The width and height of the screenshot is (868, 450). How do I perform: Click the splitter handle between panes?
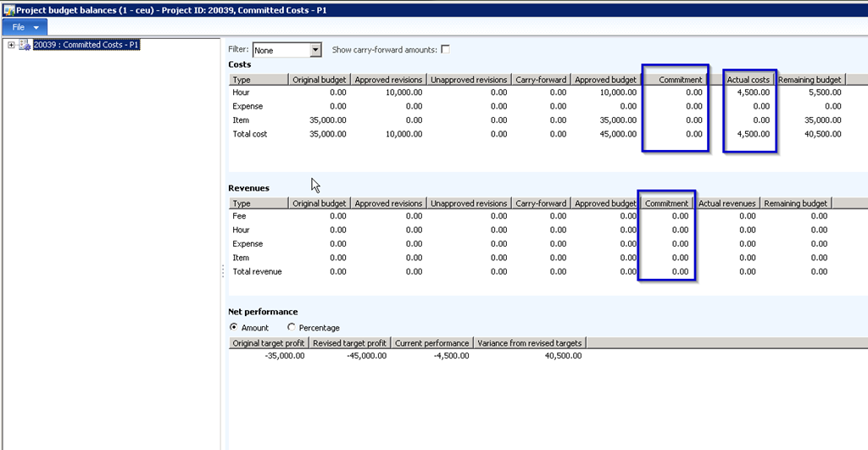tap(223, 270)
